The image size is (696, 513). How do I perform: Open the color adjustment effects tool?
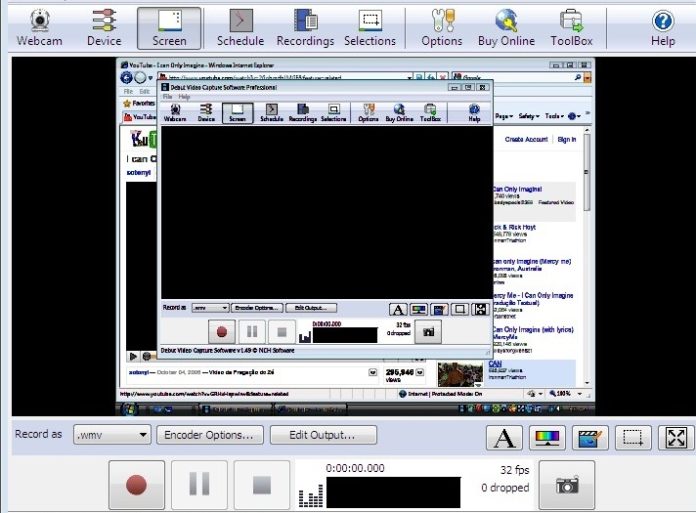tap(547, 438)
